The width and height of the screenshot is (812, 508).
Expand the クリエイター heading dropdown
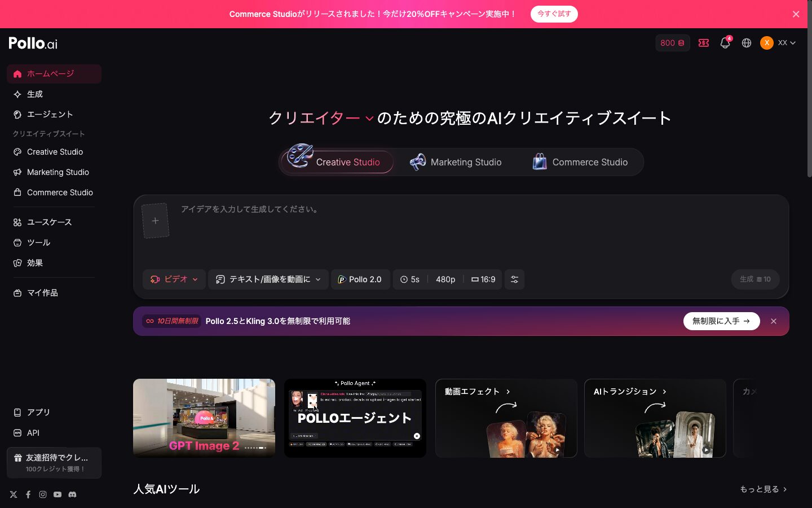pos(321,118)
